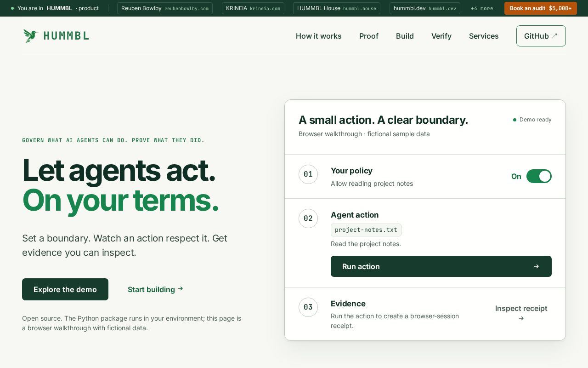Image resolution: width=588 pixels, height=368 pixels.
Task: Click the 01 step number circle
Action: pos(308,174)
